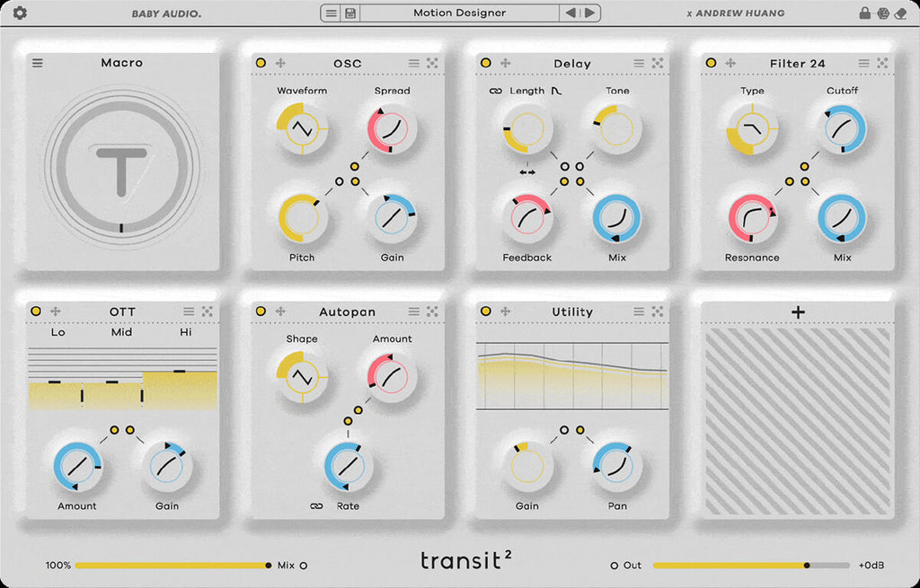Click the lock icon in top bar
This screenshot has height=588, width=920.
tap(864, 13)
